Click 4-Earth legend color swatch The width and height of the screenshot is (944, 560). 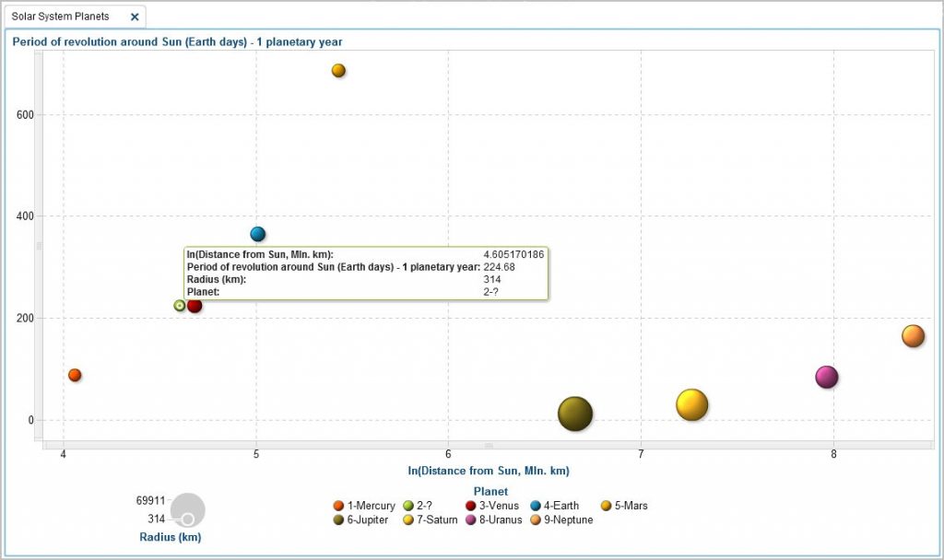click(x=535, y=506)
